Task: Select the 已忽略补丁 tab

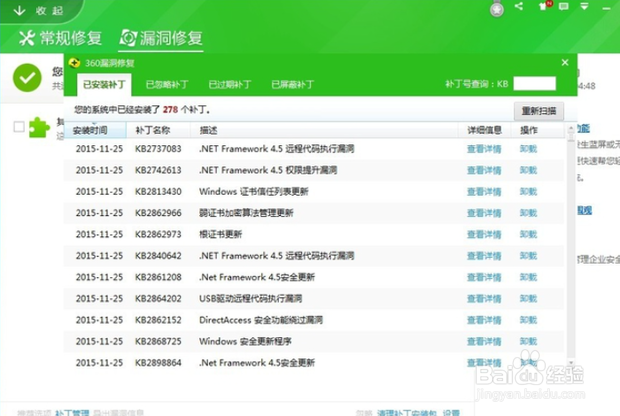Action: [x=167, y=84]
